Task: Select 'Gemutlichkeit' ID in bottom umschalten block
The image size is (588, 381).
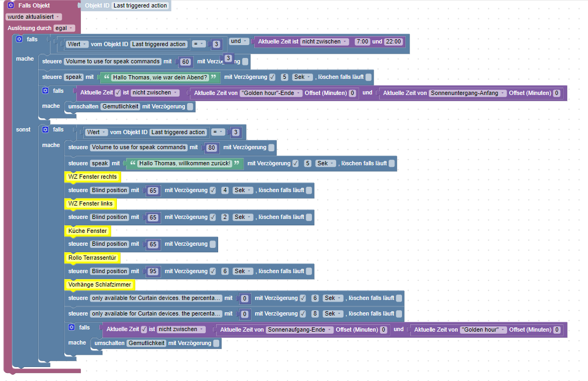Action: (147, 343)
